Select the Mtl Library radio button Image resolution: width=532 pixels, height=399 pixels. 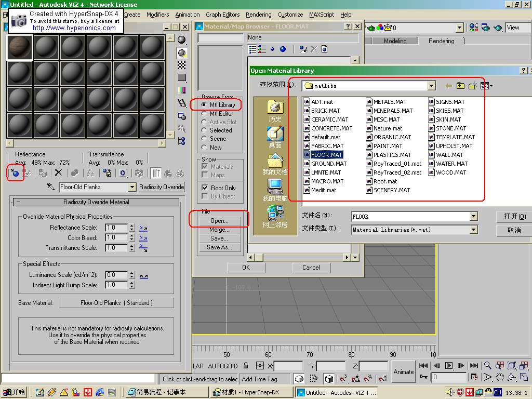204,104
